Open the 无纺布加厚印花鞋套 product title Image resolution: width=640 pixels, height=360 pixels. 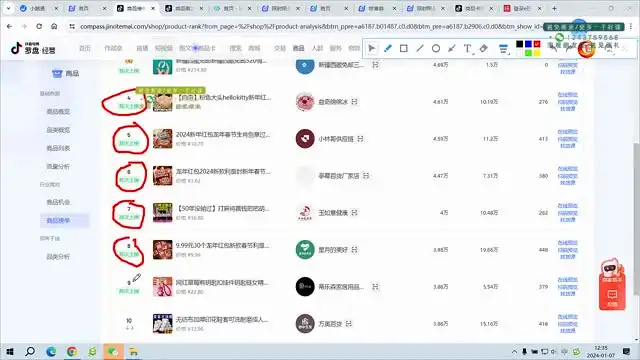[223, 320]
